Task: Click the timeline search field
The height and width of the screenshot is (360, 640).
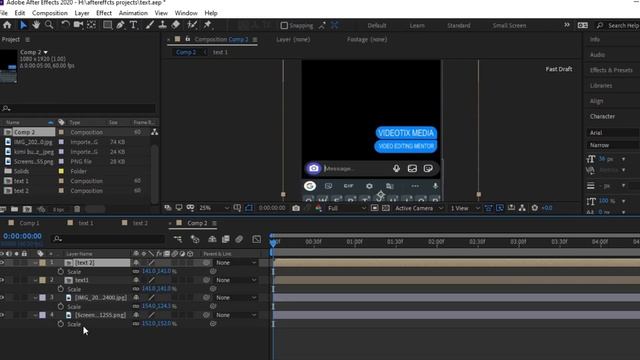Action: pyautogui.click(x=108, y=239)
